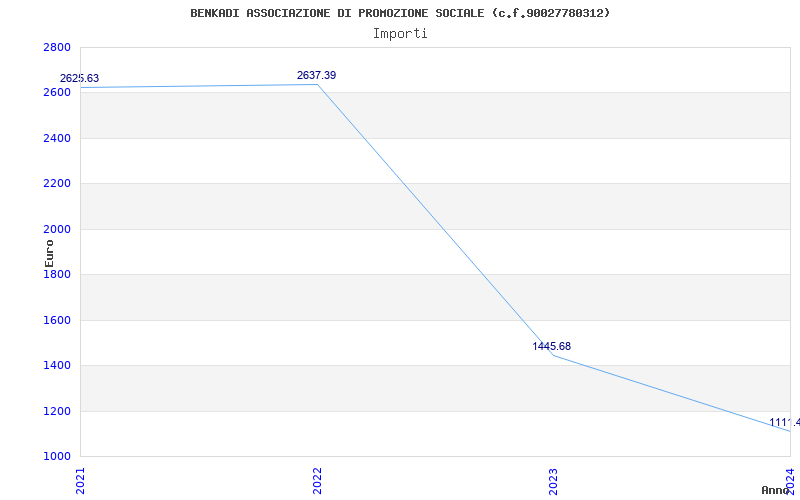Click the Anno x-axis title
Viewport: 800px width, 500px height.
(x=775, y=490)
